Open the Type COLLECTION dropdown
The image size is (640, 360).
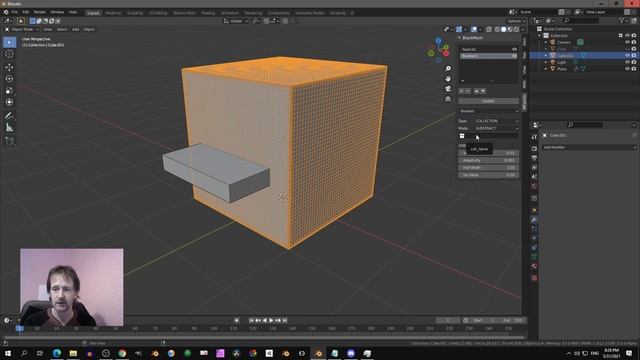496,121
